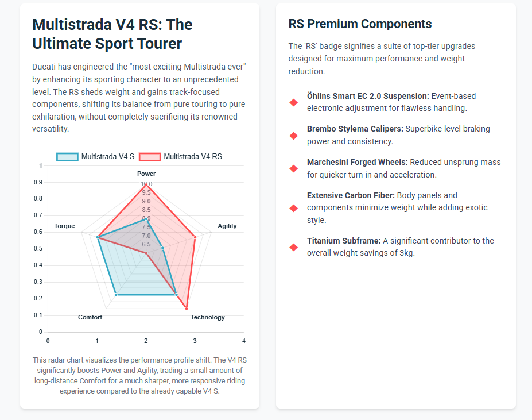The width and height of the screenshot is (532, 420).
Task: Click the Power axis label on radar chart
Action: tap(146, 174)
